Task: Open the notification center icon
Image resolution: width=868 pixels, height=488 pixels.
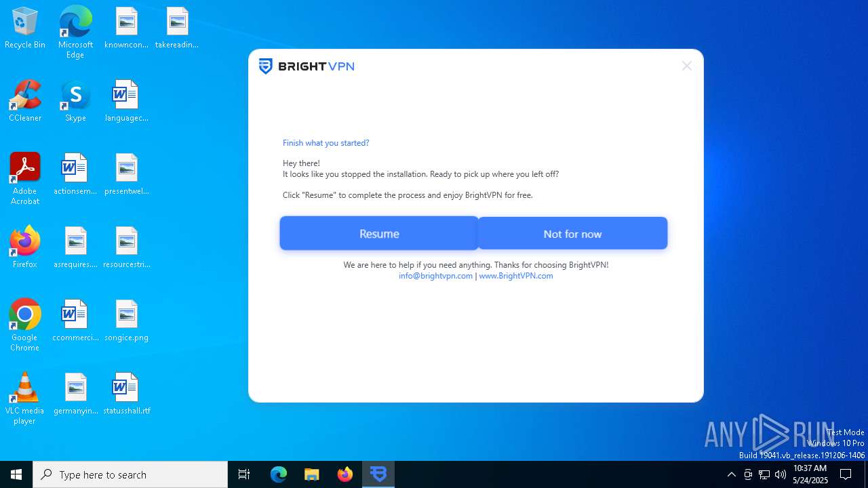Action: [846, 474]
